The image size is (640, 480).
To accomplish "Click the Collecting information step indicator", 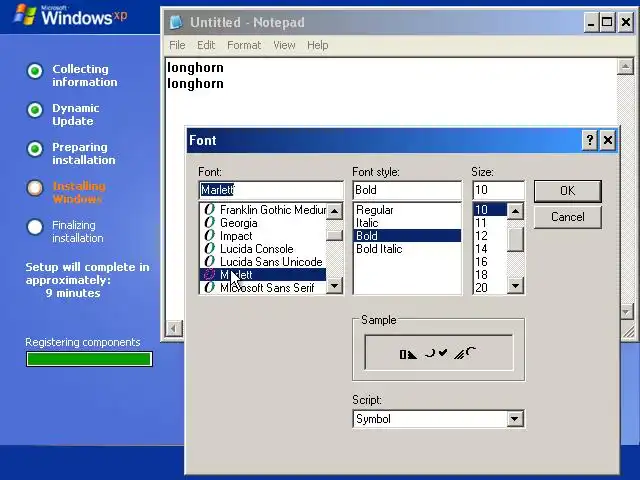I will tap(35, 71).
